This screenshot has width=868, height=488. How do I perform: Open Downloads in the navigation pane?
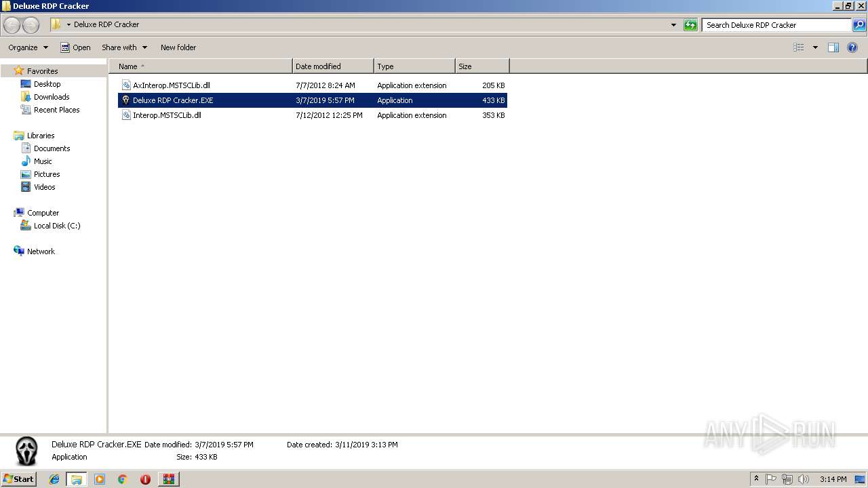[52, 97]
